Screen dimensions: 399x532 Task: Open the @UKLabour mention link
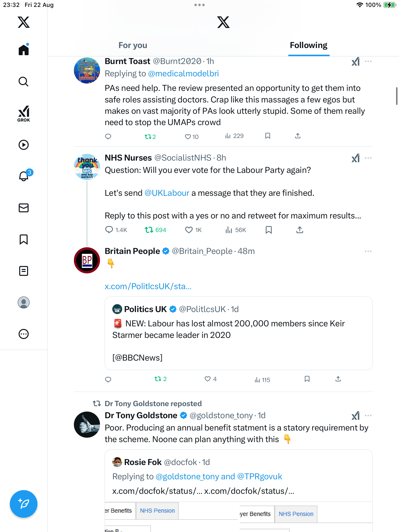coord(167,193)
